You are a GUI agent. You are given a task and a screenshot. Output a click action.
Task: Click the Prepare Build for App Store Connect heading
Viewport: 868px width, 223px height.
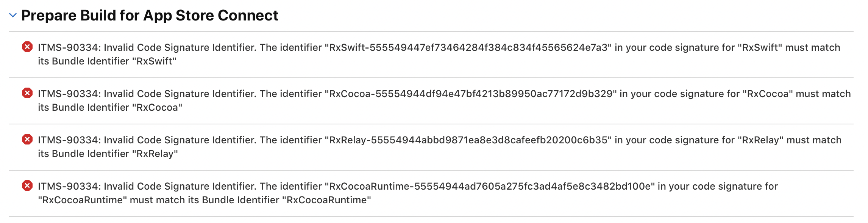(150, 16)
